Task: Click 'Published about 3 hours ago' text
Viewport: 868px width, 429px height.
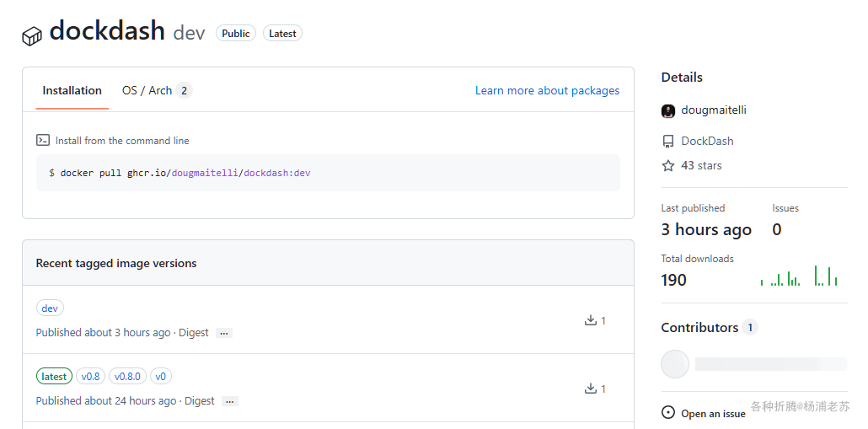Action: pyautogui.click(x=103, y=332)
